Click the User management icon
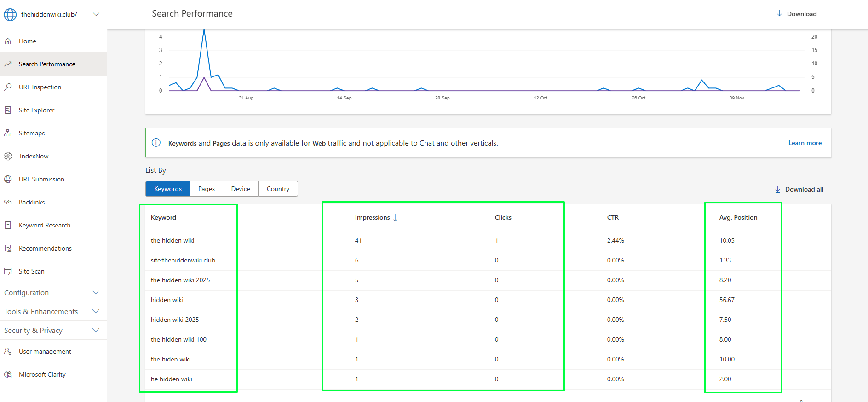The height and width of the screenshot is (402, 868). pyautogui.click(x=8, y=351)
